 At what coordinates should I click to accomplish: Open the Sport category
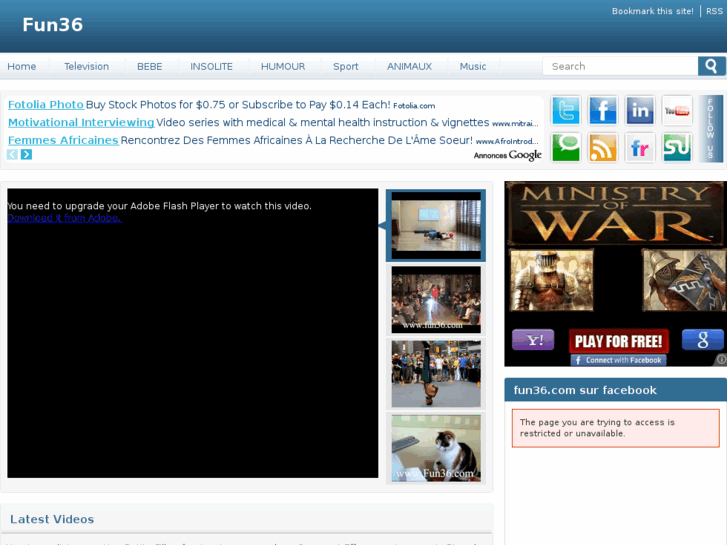coord(346,66)
